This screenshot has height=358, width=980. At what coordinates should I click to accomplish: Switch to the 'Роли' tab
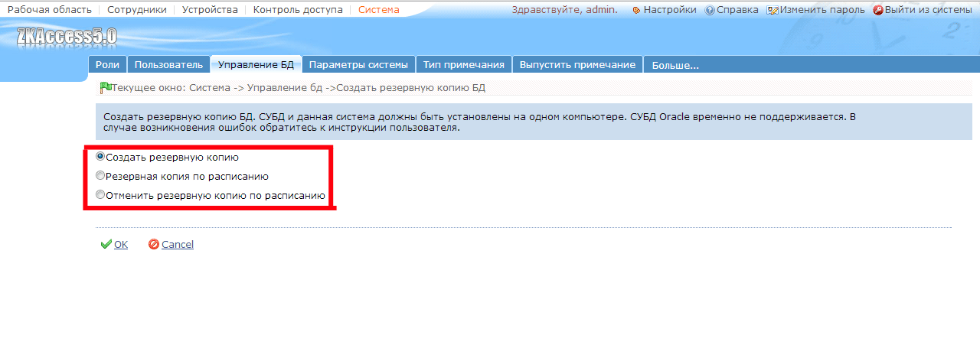106,65
